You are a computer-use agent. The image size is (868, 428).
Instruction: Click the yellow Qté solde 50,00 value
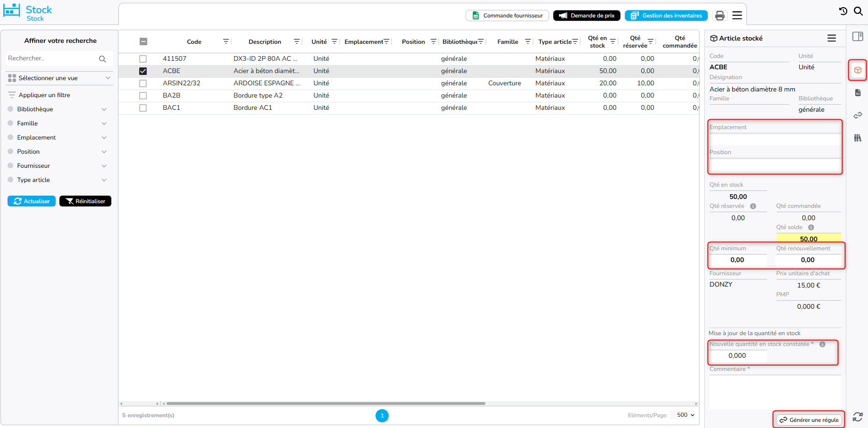tap(809, 239)
